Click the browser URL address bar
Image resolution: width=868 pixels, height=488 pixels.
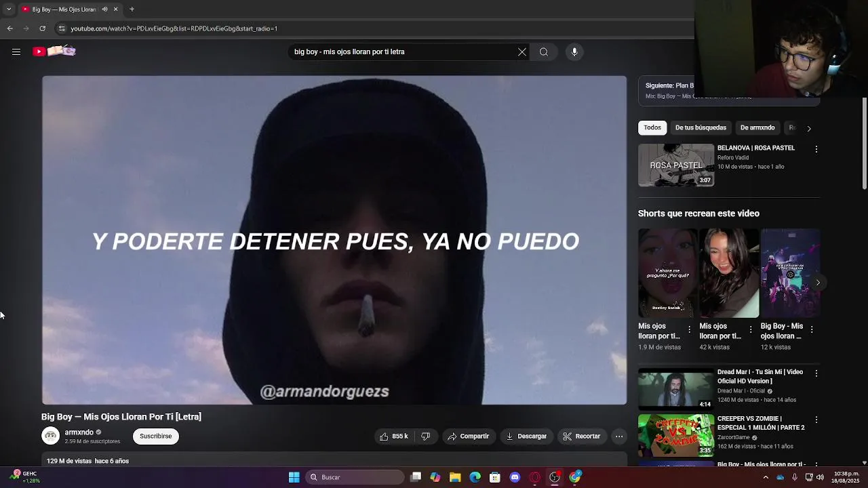coord(373,28)
